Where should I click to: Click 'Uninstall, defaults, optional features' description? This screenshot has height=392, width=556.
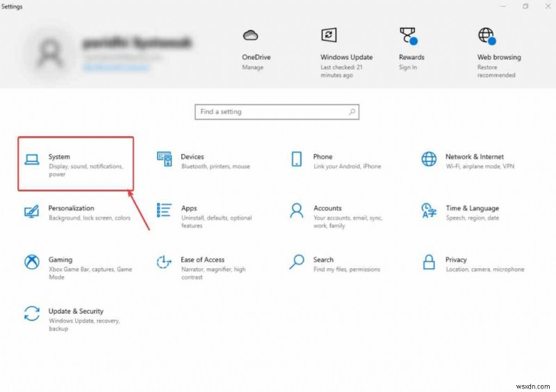click(x=217, y=222)
